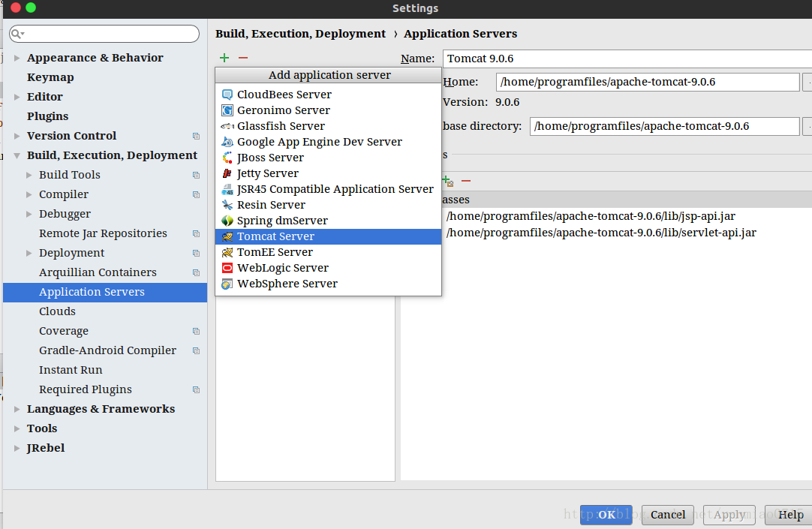Image resolution: width=812 pixels, height=529 pixels.
Task: Click project-level icon beside Version Control
Action: [x=197, y=136]
